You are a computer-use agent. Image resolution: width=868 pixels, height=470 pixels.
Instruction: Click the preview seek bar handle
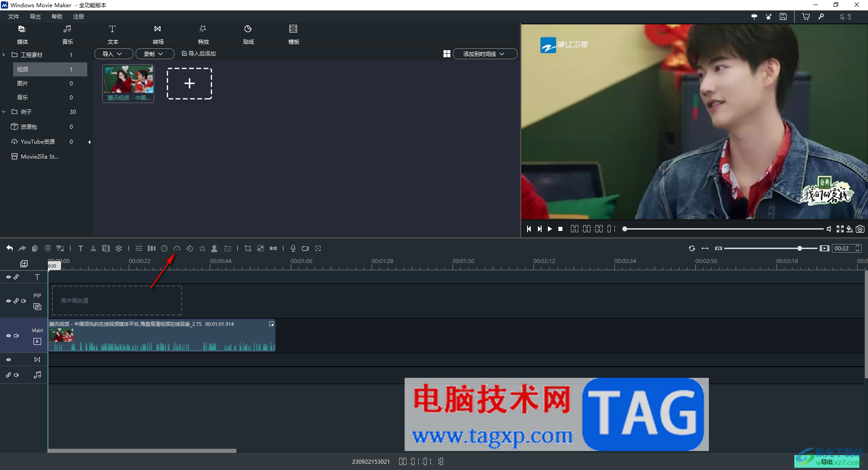[x=625, y=229]
